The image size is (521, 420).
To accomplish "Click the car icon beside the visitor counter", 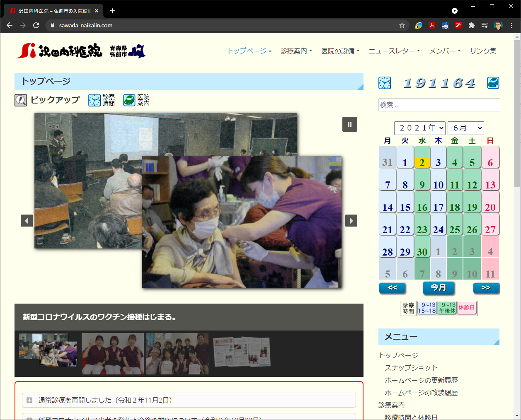I will click(x=493, y=83).
